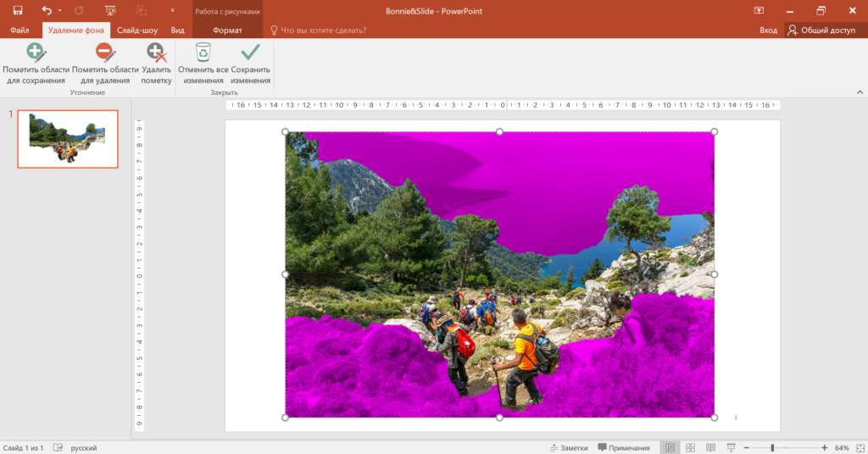The height and width of the screenshot is (454, 868).
Task: Click the left-middle selection handle
Action: (x=285, y=274)
